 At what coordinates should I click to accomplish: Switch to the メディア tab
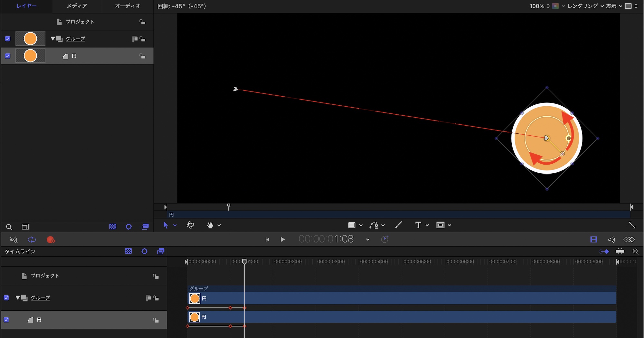tap(77, 6)
